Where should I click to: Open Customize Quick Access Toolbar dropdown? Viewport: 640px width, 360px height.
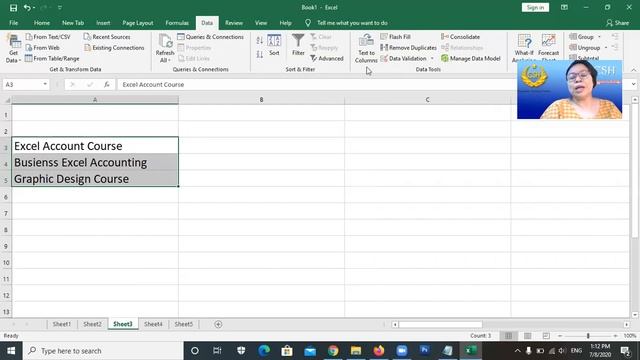click(60, 8)
